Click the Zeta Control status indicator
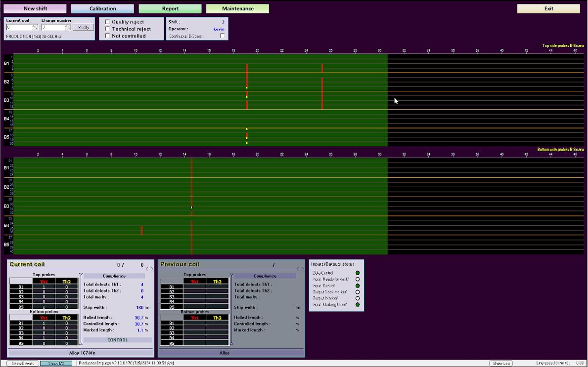The width and height of the screenshot is (588, 367). click(x=358, y=273)
